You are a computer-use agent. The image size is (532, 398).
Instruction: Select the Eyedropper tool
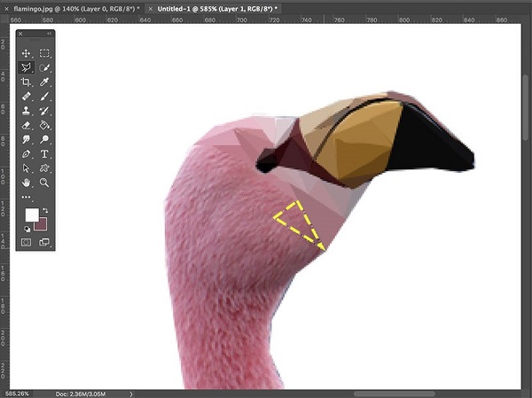click(44, 82)
